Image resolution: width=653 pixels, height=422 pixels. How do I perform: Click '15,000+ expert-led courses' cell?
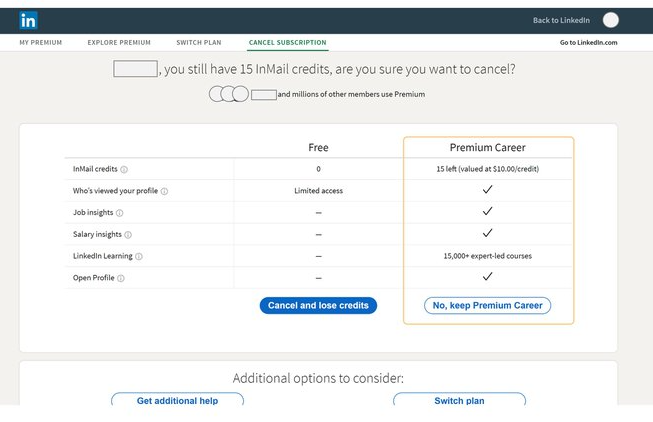tap(487, 256)
